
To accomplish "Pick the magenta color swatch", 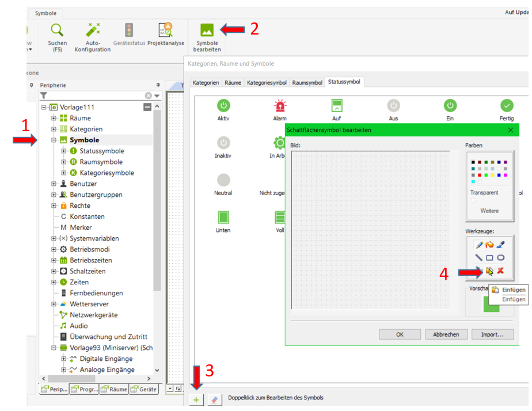I will click(505, 175).
